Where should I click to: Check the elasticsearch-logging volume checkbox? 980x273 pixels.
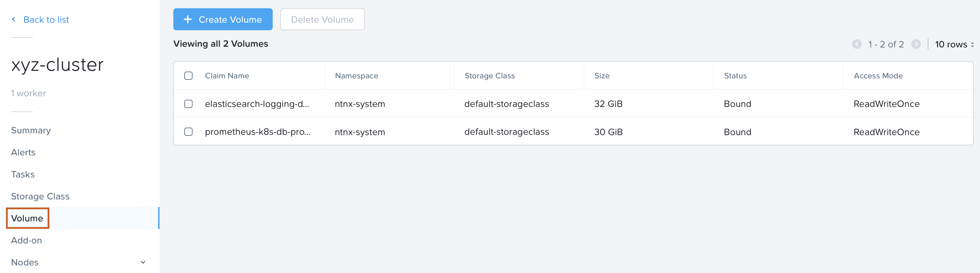(x=188, y=104)
